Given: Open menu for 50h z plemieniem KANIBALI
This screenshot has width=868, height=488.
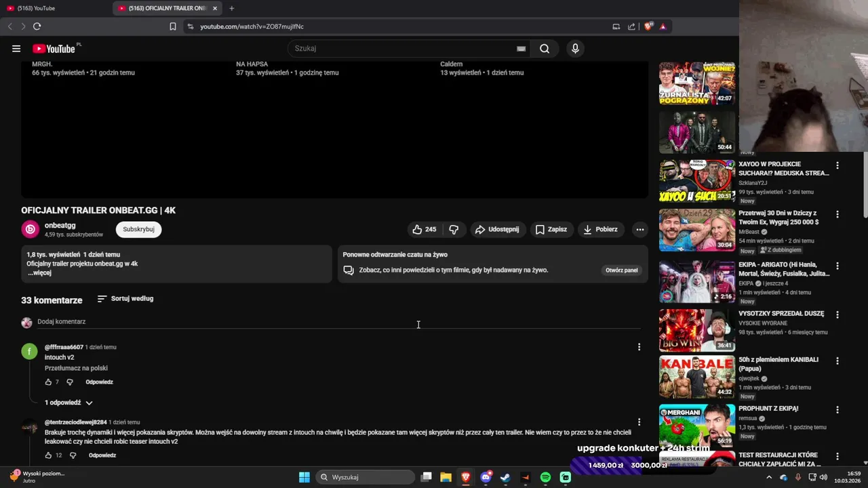Looking at the screenshot, I should 837,361.
